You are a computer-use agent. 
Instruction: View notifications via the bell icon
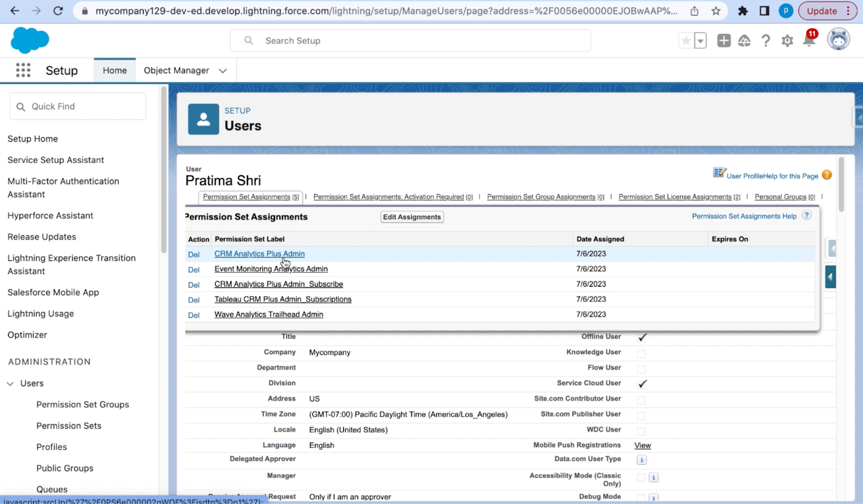808,40
